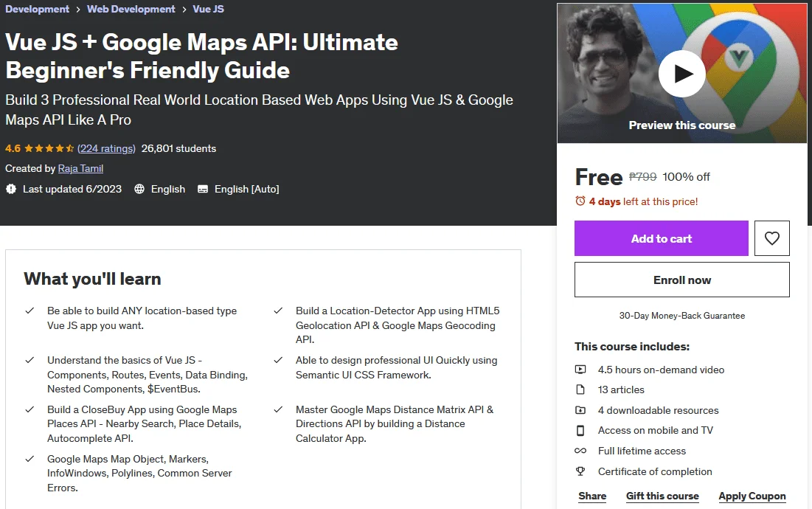
Task: Gift this course to someone
Action: [662, 496]
